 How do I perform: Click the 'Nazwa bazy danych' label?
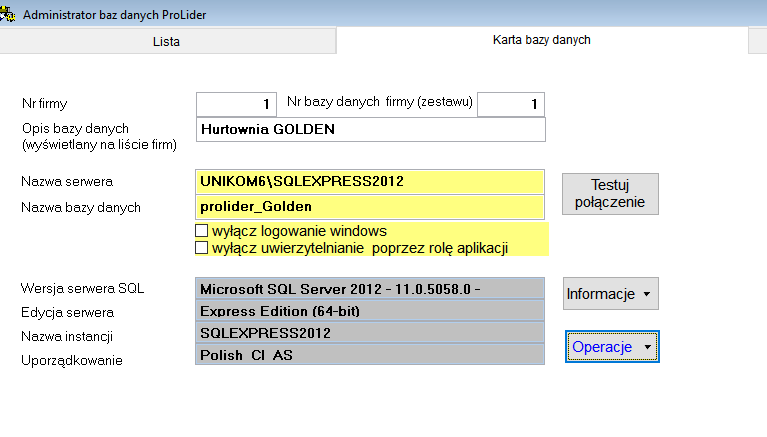[x=81, y=207]
